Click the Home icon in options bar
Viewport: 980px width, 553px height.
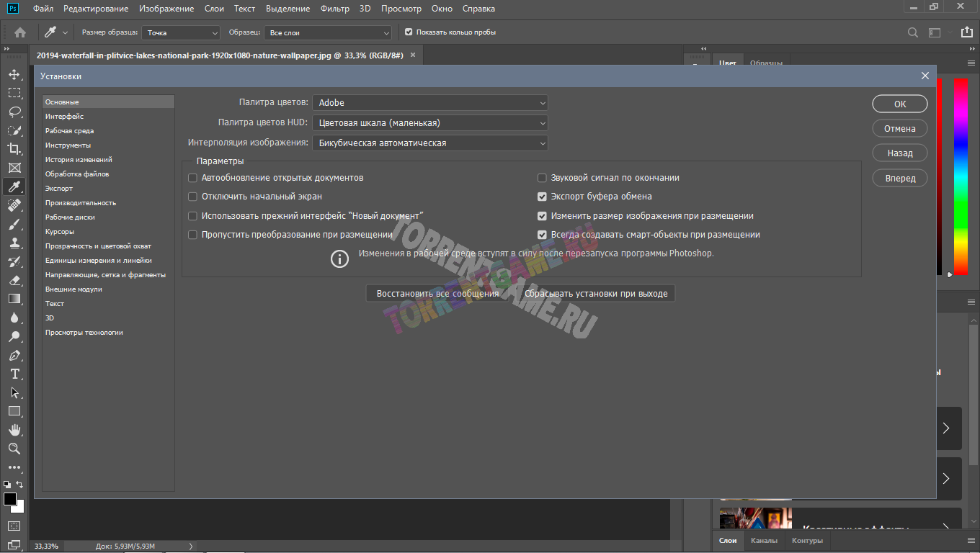(20, 32)
